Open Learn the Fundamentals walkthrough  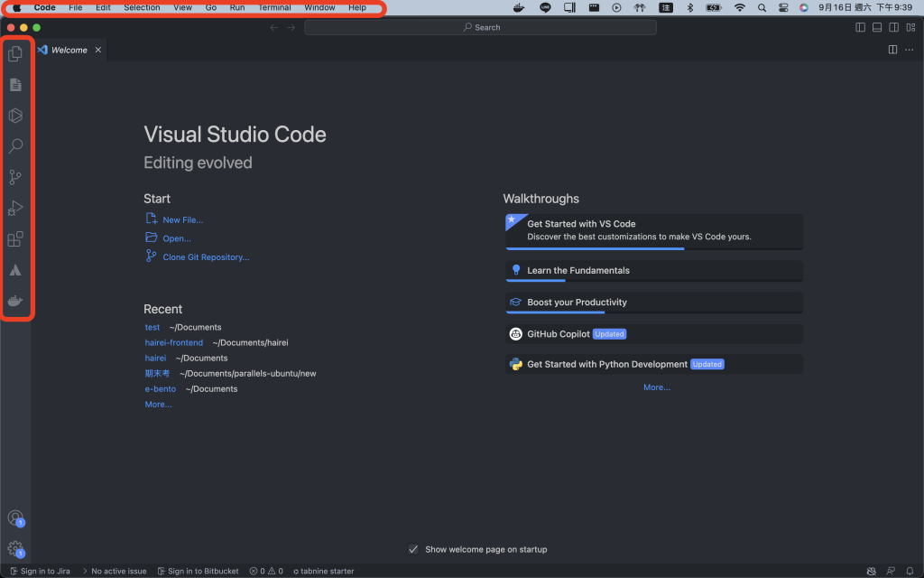(x=654, y=271)
